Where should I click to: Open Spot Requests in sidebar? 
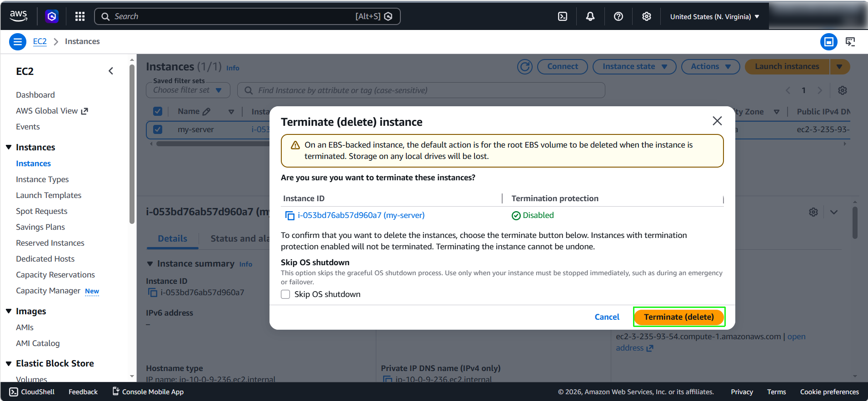point(41,211)
